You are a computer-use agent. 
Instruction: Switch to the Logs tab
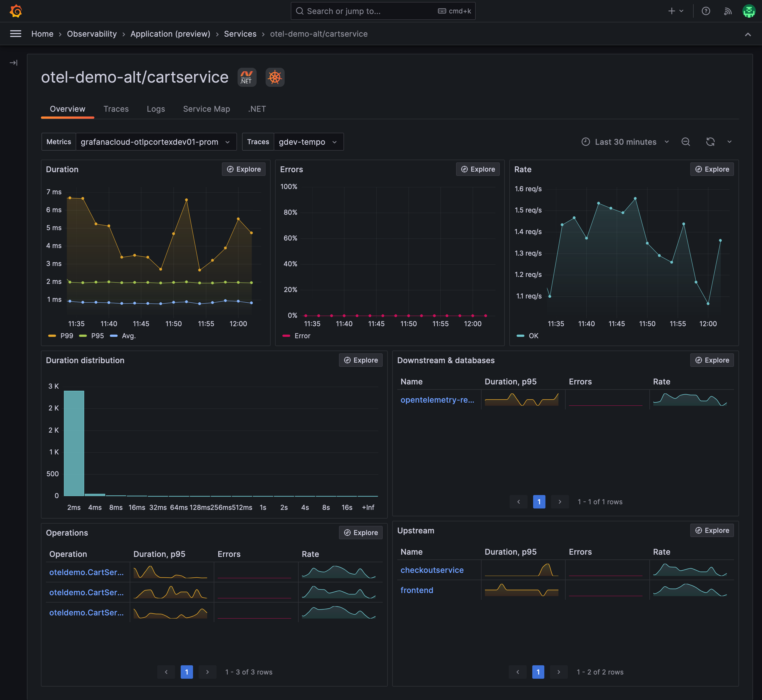pos(156,109)
